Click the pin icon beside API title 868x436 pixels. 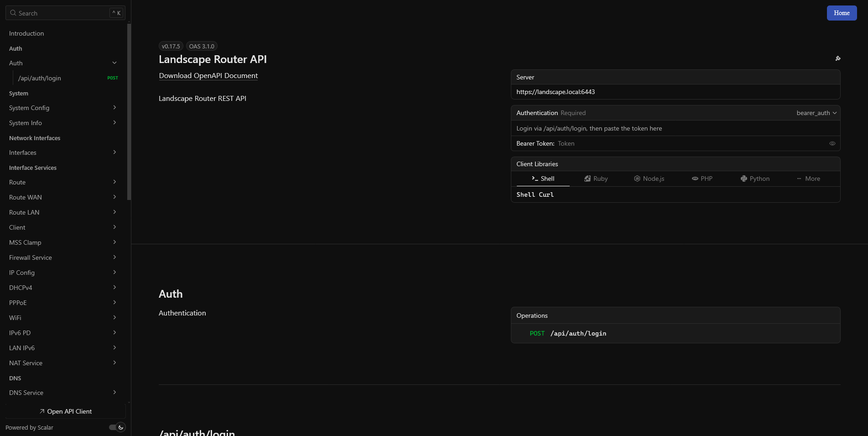click(837, 58)
